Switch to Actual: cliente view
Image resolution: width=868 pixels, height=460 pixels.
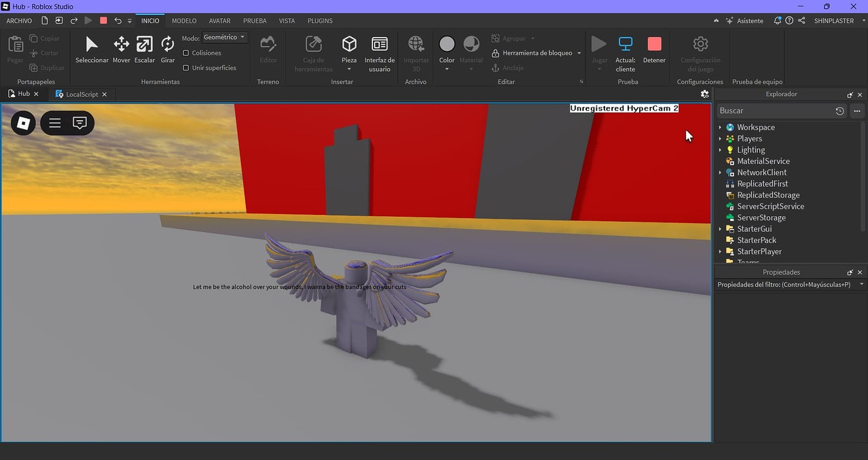[x=626, y=53]
